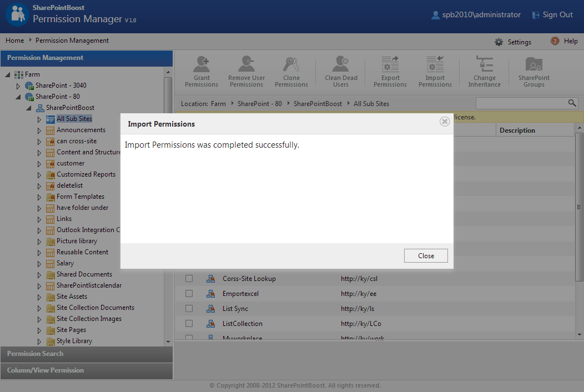Click the Picture library folder icon
The image size is (584, 392).
point(51,242)
